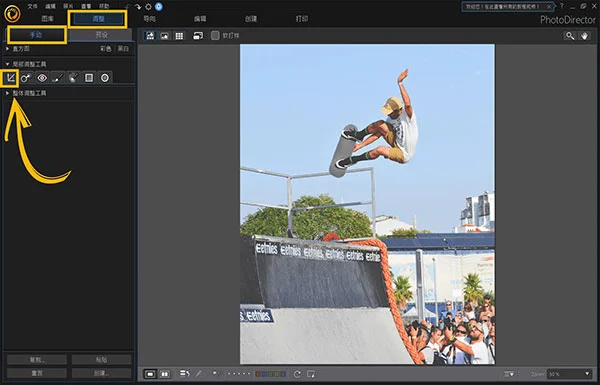This screenshot has width=600, height=385.
Task: Switch to viewer-only view mode icon
Action: [165, 36]
